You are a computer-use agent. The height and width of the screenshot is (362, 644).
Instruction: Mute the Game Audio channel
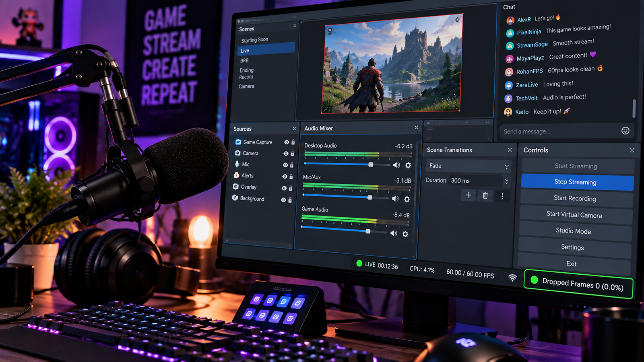coord(394,233)
